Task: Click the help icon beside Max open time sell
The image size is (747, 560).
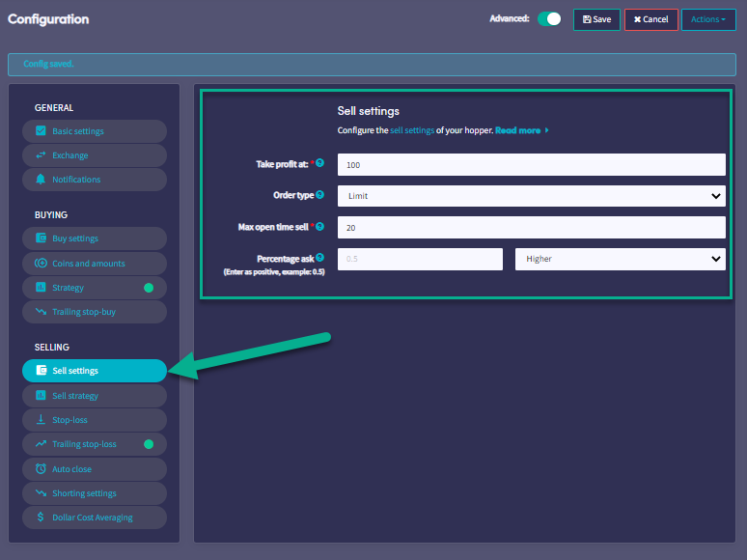Action: 319,226
